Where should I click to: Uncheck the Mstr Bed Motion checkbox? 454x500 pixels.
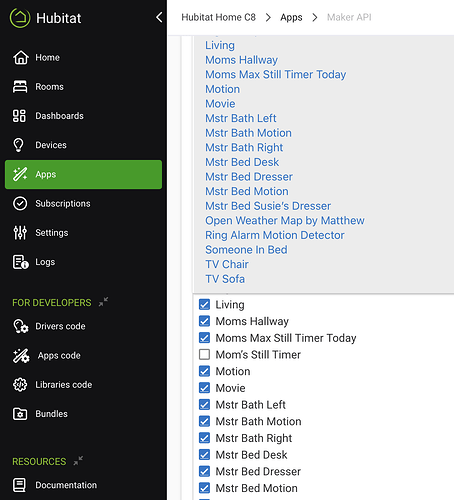pos(204,488)
